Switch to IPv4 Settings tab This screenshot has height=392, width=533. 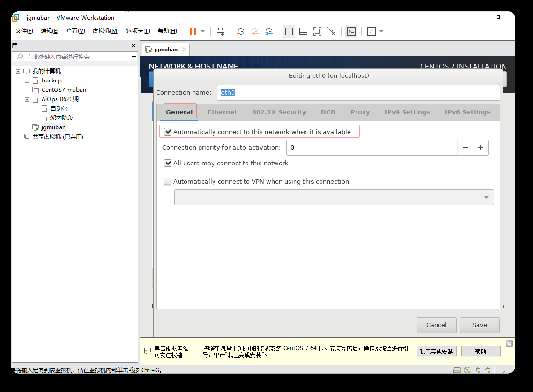(x=407, y=112)
